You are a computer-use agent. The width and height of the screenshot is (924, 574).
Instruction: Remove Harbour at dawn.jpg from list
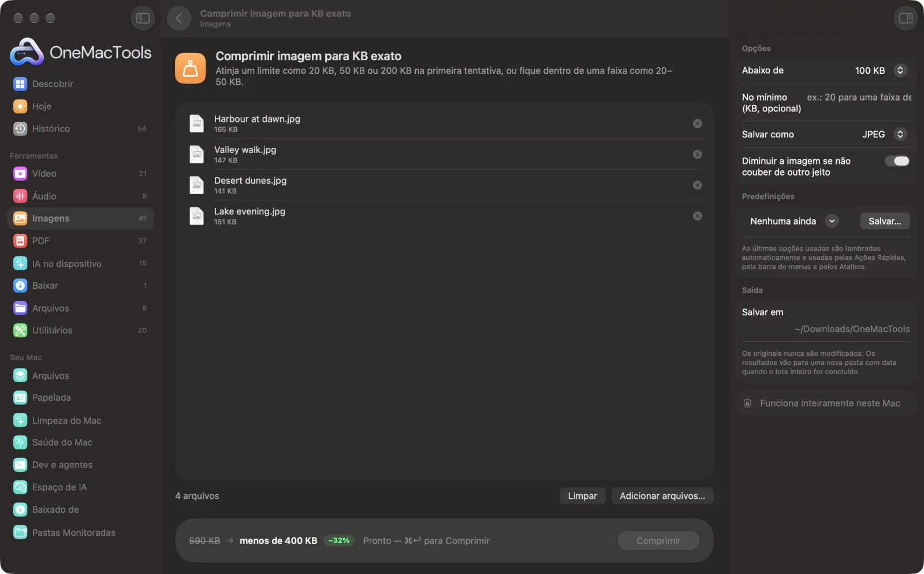[x=697, y=124]
